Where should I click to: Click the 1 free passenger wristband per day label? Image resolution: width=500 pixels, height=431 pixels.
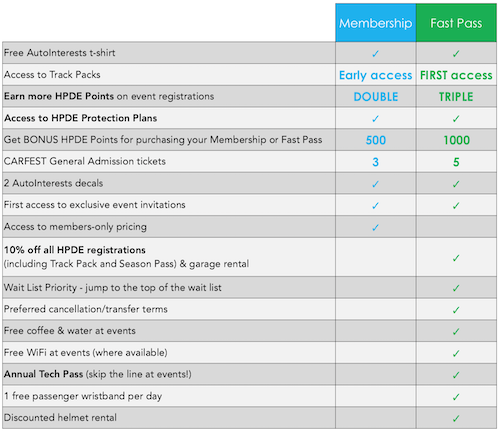pyautogui.click(x=83, y=396)
